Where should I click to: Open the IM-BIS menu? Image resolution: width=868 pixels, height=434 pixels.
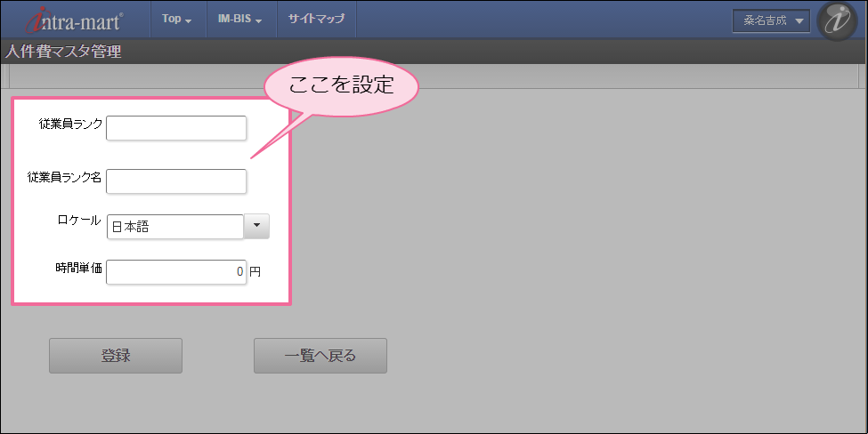[x=240, y=19]
